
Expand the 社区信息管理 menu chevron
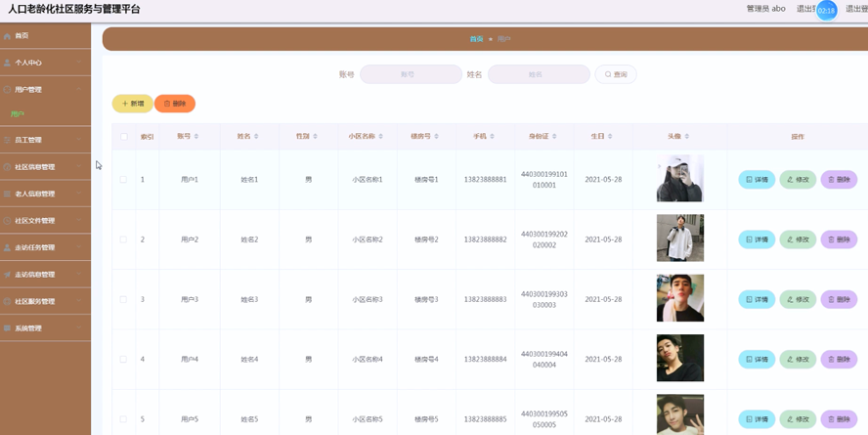(x=79, y=166)
